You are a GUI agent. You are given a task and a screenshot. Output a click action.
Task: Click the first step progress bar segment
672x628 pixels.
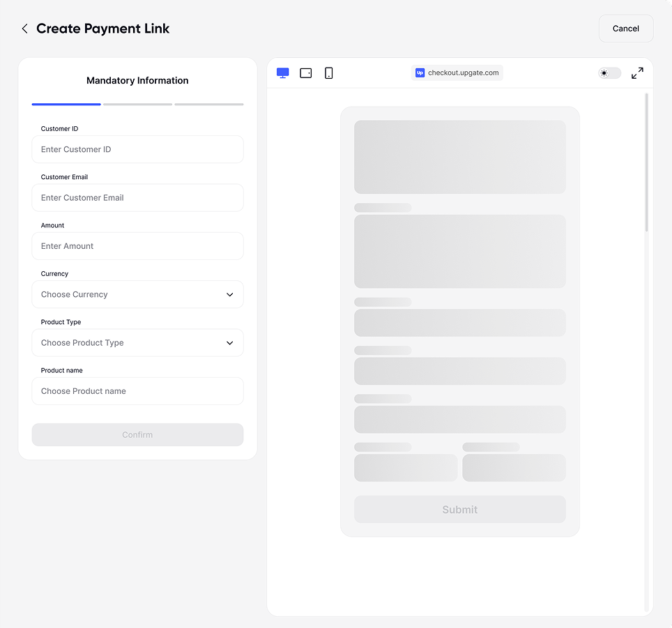coord(66,104)
